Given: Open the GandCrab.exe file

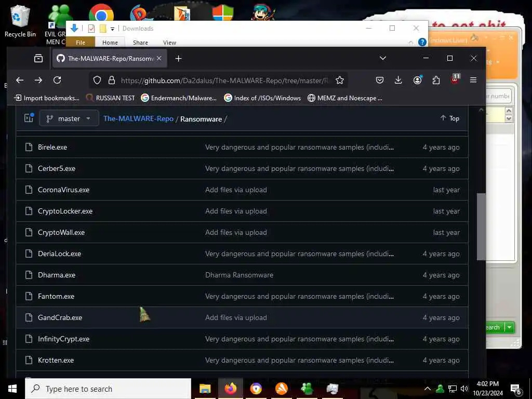Looking at the screenshot, I should point(60,317).
